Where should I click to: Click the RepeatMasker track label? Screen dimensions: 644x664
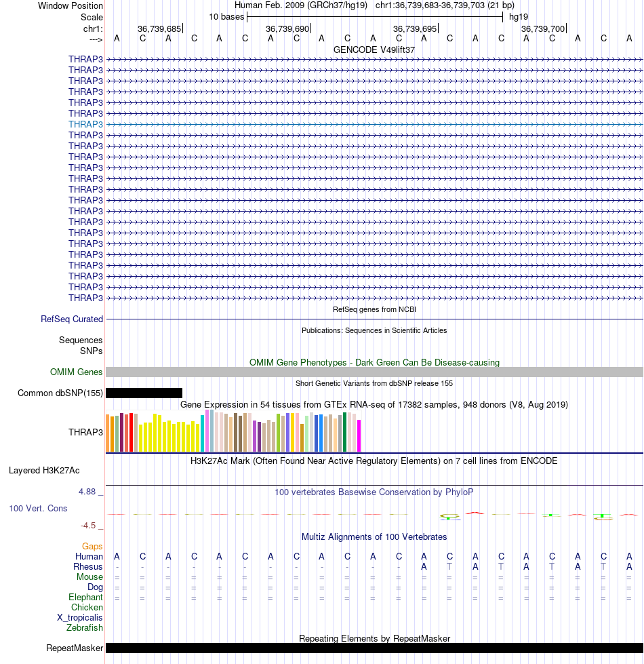click(75, 648)
